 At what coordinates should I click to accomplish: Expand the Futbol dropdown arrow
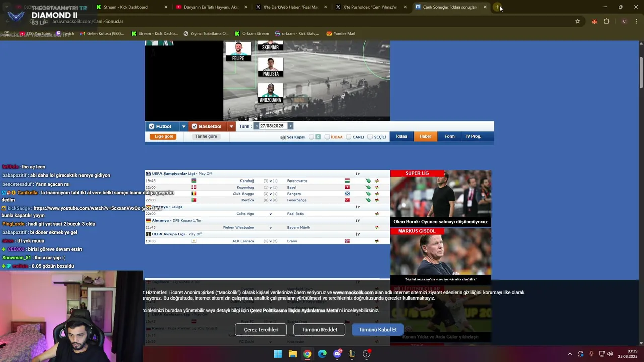(183, 126)
